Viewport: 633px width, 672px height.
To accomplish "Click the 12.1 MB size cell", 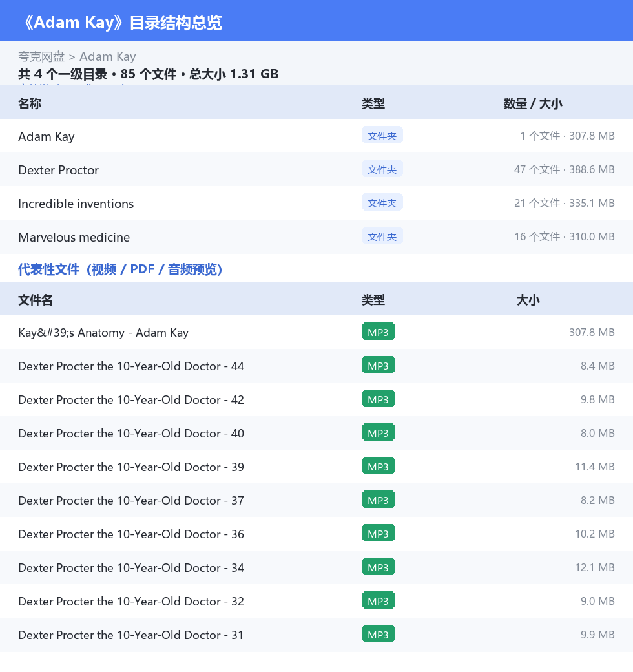I will (x=594, y=567).
